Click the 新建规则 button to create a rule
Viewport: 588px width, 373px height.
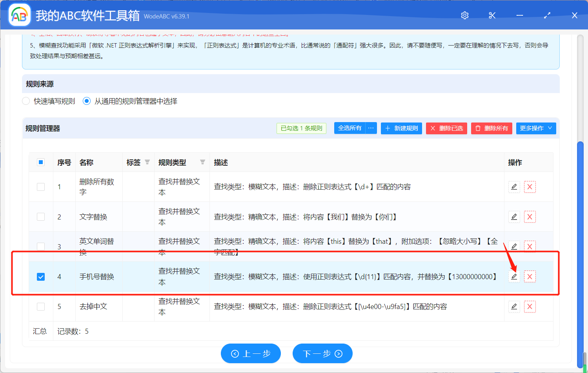(401, 128)
